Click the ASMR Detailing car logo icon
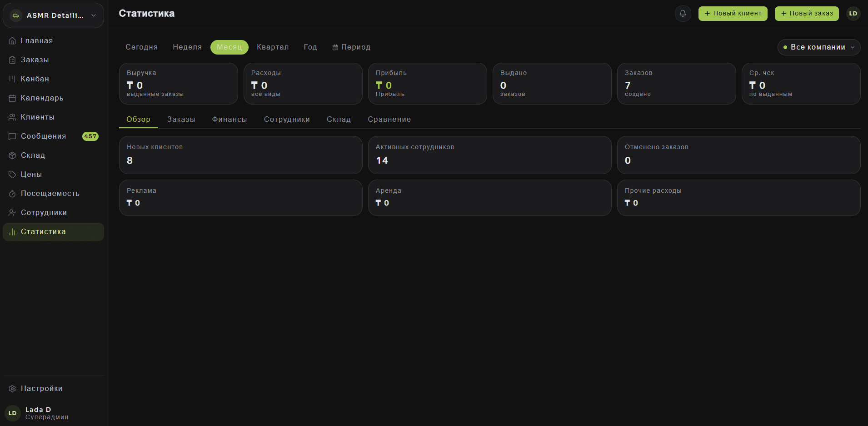Viewport: 868px width, 426px height. point(16,15)
